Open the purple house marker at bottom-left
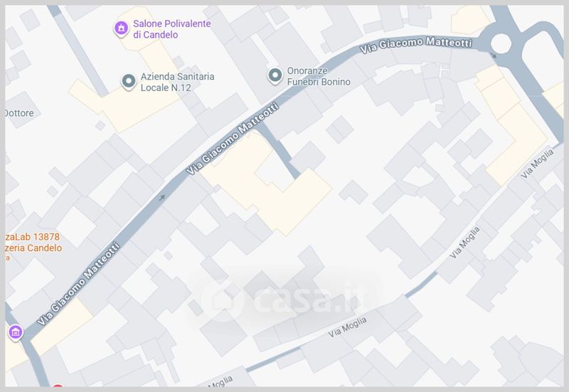569x392 pixels. click(x=15, y=332)
